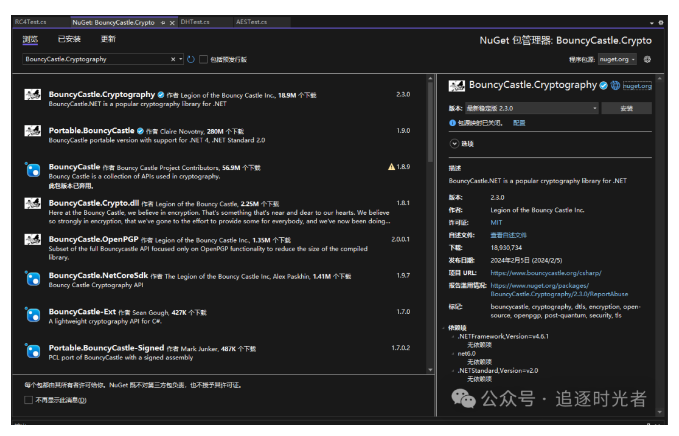679x436 pixels.
Task: Select BouncyCastle.Crypto.dll package row title
Action: (94, 203)
